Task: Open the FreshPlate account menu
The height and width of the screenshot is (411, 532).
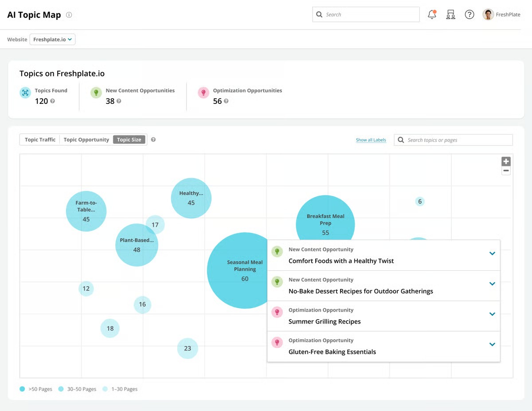Action: click(501, 14)
